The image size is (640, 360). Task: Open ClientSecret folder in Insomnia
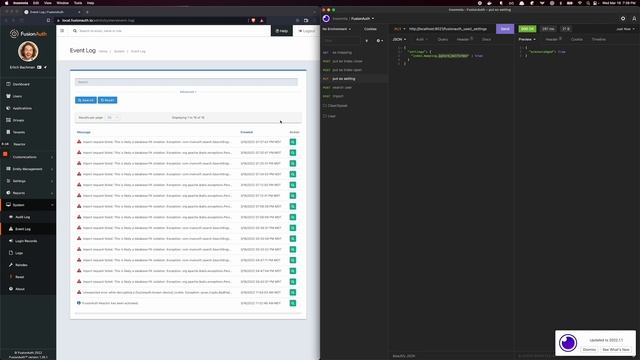click(x=354, y=106)
